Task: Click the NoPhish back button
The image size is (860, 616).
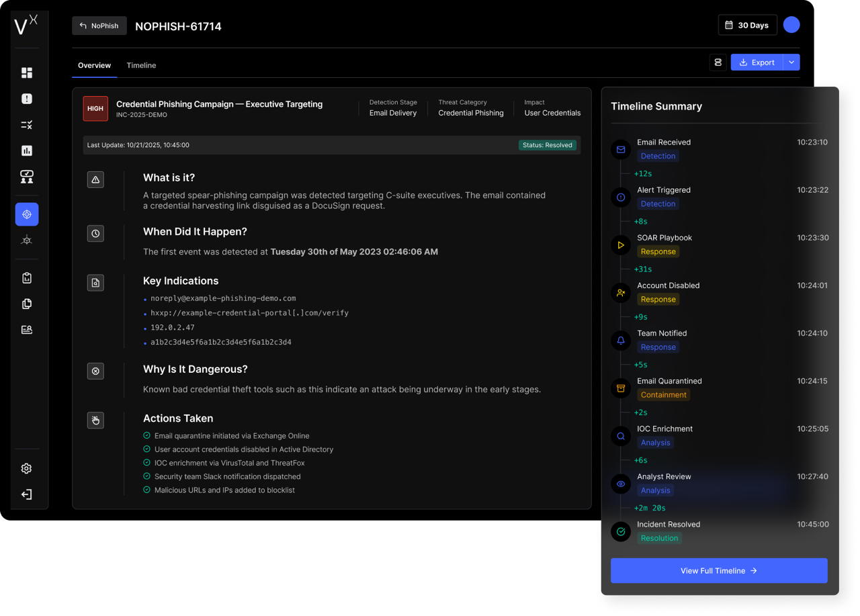Action: [x=99, y=26]
